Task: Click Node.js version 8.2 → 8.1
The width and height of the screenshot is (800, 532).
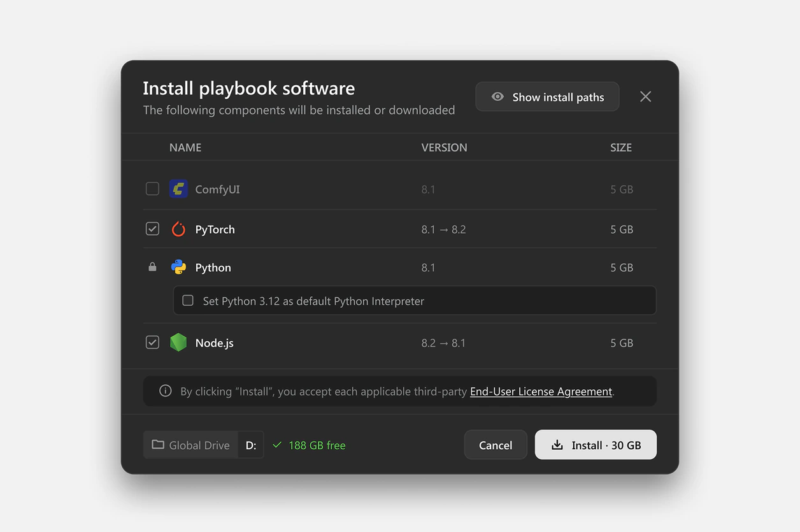Action: coord(443,343)
